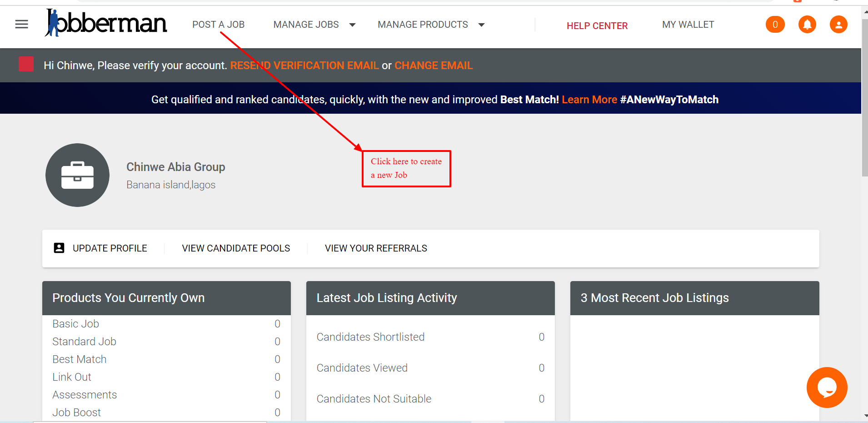The image size is (868, 423).
Task: Open View Candidate Pools
Action: pyautogui.click(x=236, y=248)
